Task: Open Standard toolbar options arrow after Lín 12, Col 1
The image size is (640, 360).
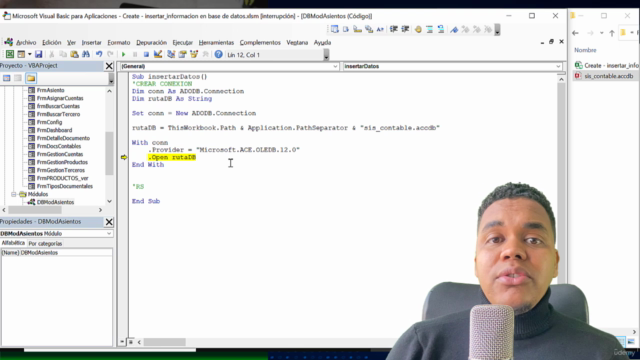Action: tap(326, 55)
